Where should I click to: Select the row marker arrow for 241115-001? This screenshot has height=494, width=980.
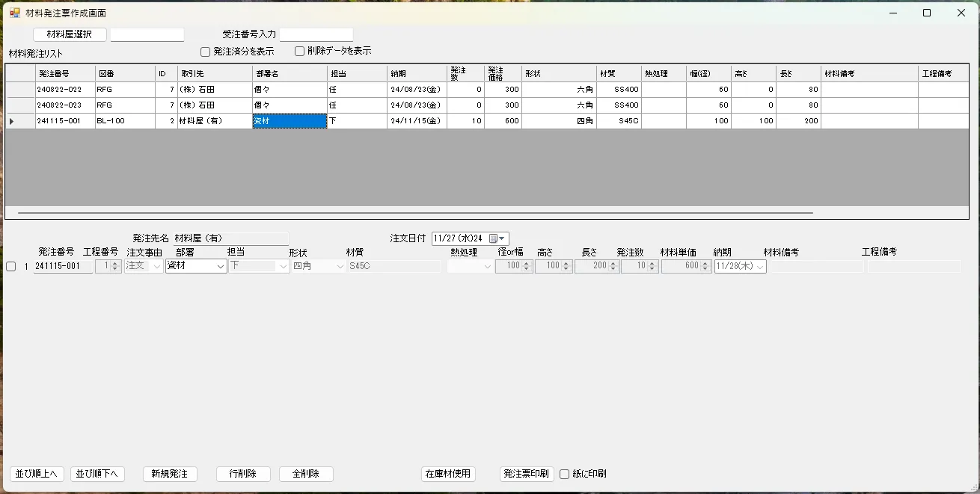click(x=11, y=121)
